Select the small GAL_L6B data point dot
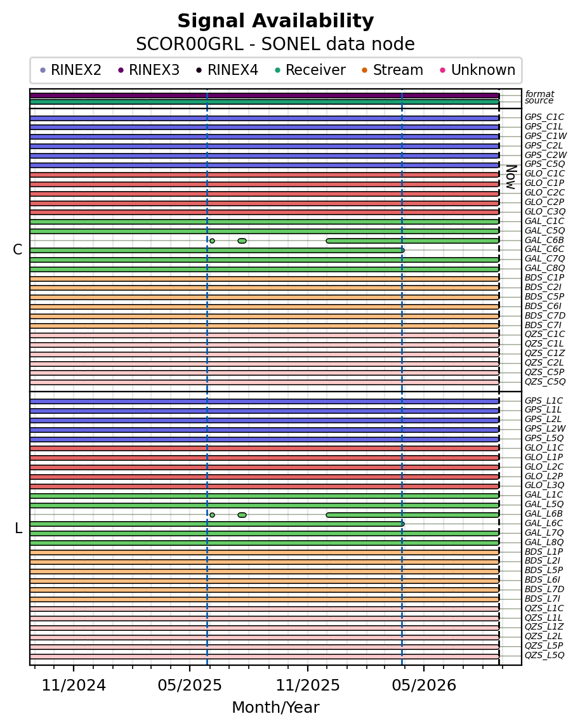The height and width of the screenshot is (728, 580). tap(212, 515)
